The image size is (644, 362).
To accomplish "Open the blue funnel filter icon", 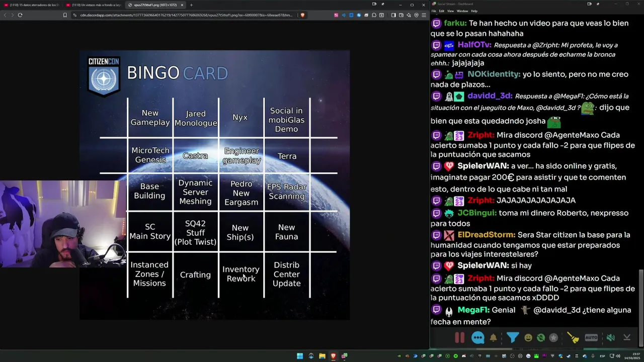I will (x=512, y=338).
